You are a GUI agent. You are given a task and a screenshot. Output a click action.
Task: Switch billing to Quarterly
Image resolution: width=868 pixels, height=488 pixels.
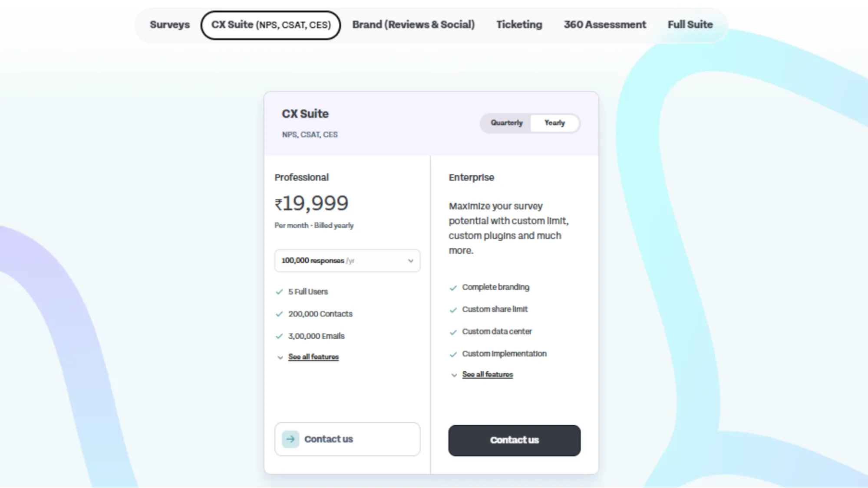click(506, 123)
